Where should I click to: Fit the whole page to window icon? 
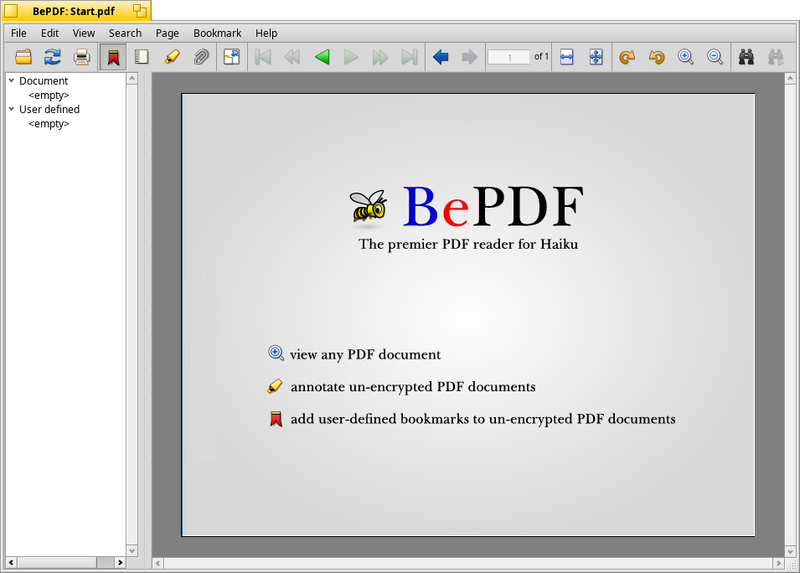[x=596, y=57]
